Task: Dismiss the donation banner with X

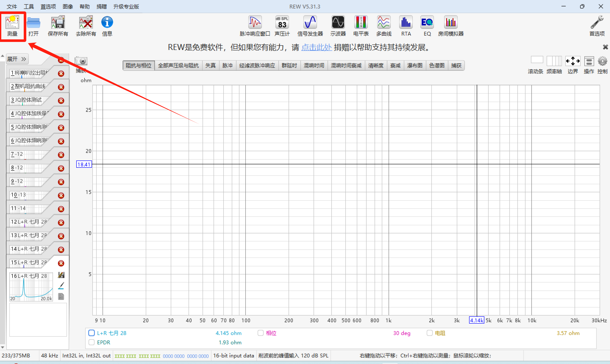Action: (605, 47)
